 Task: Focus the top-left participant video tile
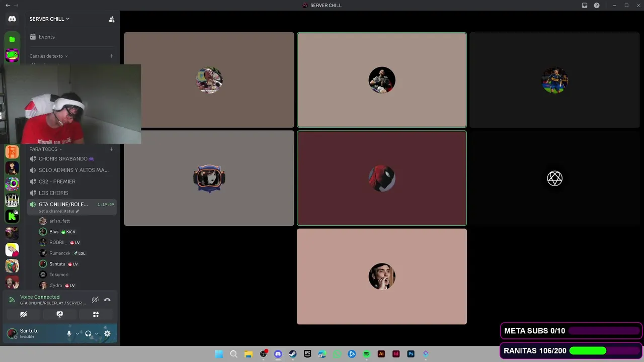[x=209, y=80]
